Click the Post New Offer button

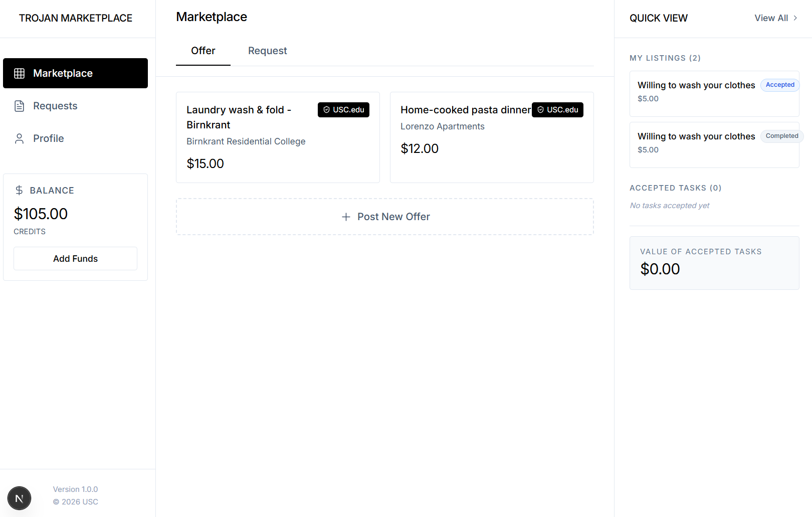tap(385, 217)
